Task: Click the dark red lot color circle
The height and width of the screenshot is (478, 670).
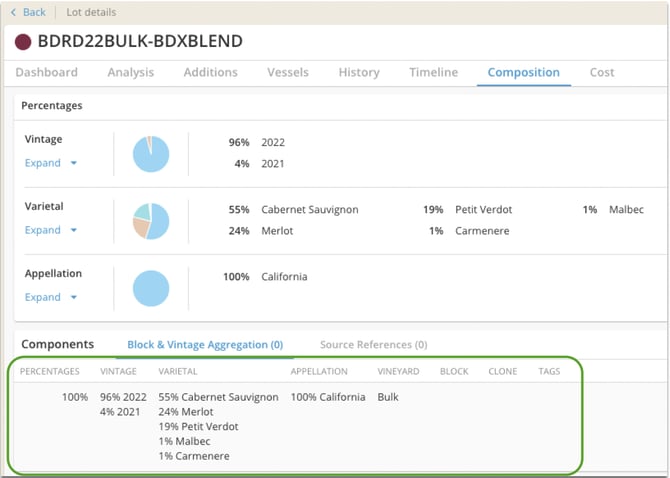Action: pos(22,42)
